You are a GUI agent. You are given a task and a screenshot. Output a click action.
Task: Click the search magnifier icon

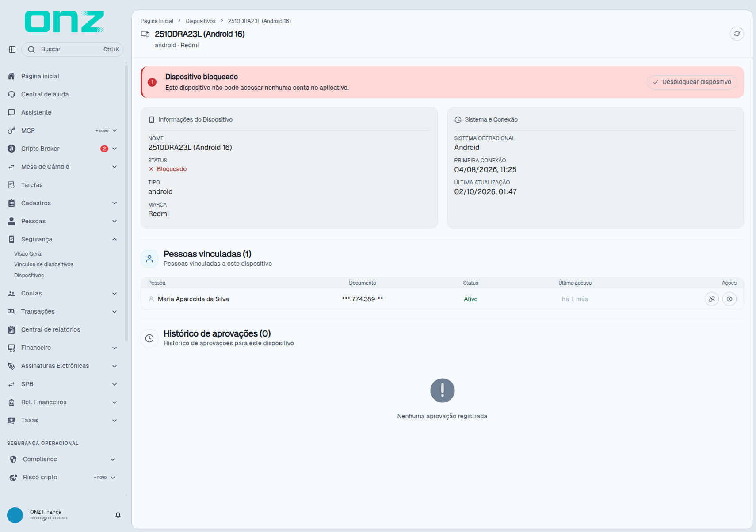point(31,50)
